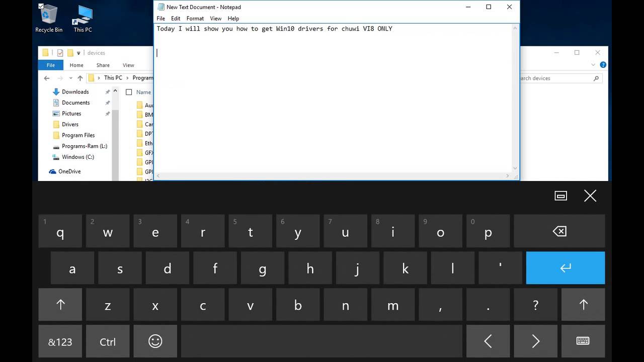Open Notepad's File menu
Image resolution: width=644 pixels, height=362 pixels.
[160, 19]
